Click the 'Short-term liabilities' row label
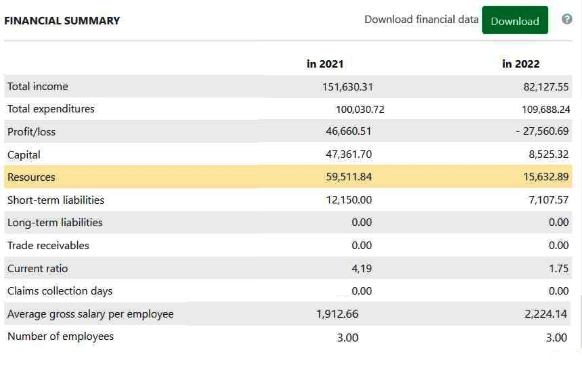Screen dimensions: 582x392 point(56,200)
